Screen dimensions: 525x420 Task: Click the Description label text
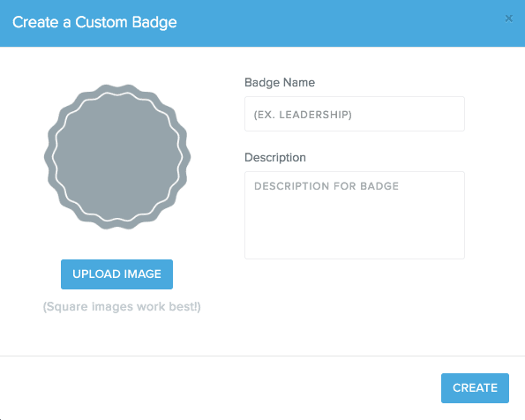[275, 157]
